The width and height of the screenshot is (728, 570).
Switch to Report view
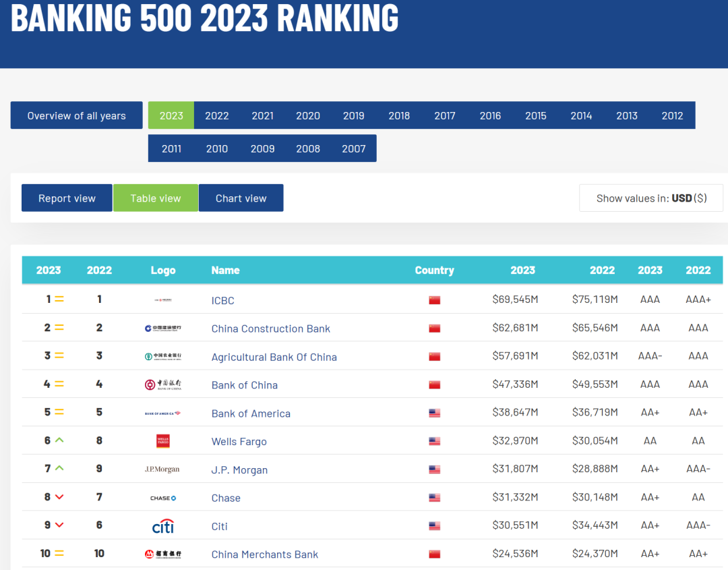67,198
